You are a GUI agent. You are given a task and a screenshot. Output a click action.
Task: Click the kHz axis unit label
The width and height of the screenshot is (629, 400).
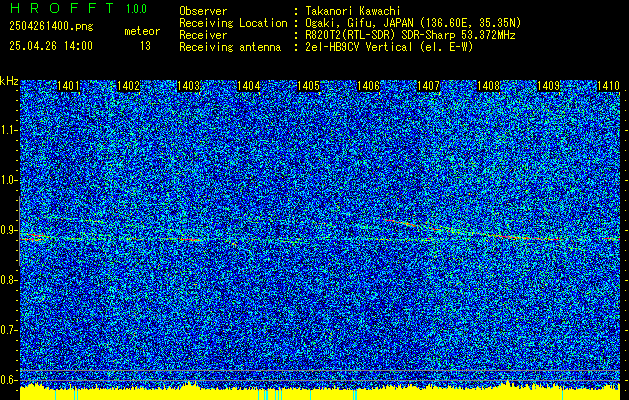[9, 81]
